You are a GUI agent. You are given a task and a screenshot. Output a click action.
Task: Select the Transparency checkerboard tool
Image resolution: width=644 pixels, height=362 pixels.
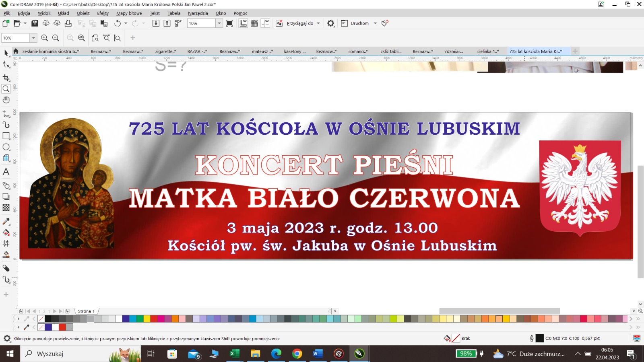(6, 208)
